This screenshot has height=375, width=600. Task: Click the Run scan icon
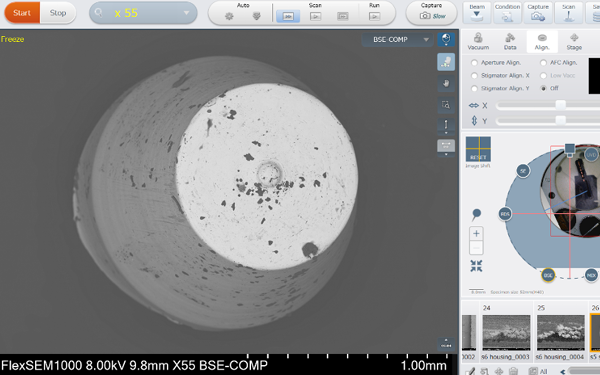coord(374,16)
